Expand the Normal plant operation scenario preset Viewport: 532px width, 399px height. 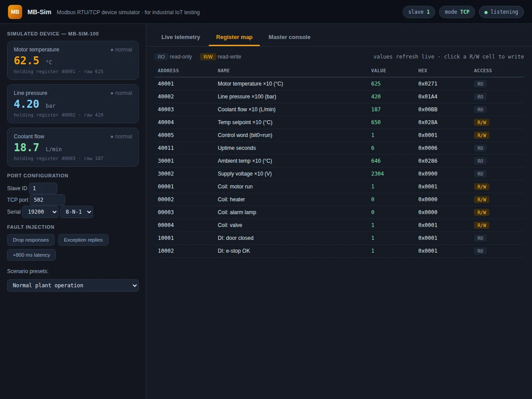(x=73, y=286)
